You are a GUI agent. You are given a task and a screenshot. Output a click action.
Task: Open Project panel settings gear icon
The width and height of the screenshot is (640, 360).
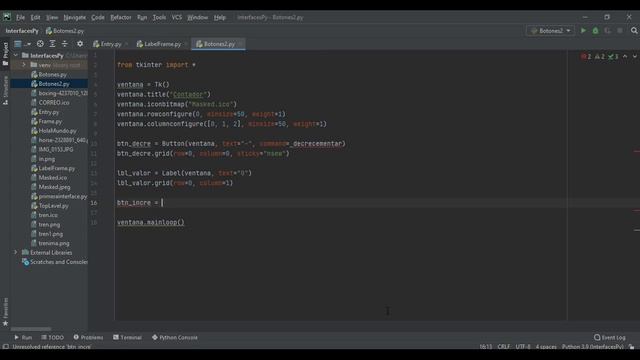[x=80, y=44]
